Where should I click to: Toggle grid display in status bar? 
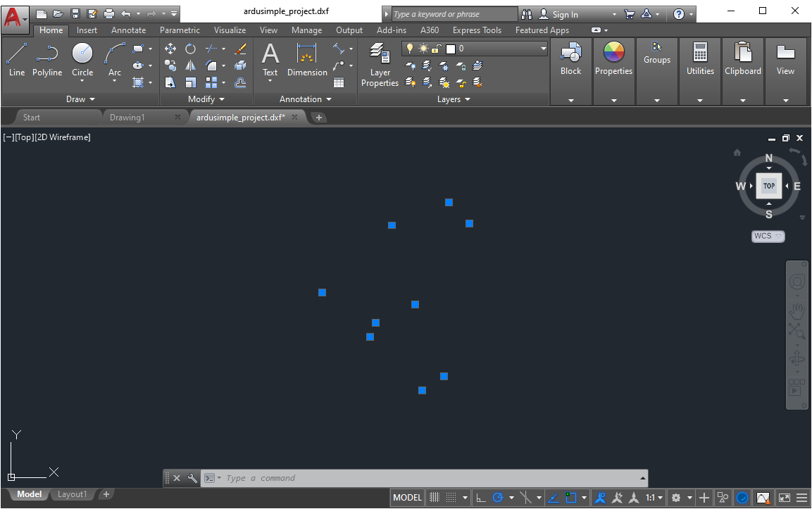[435, 498]
